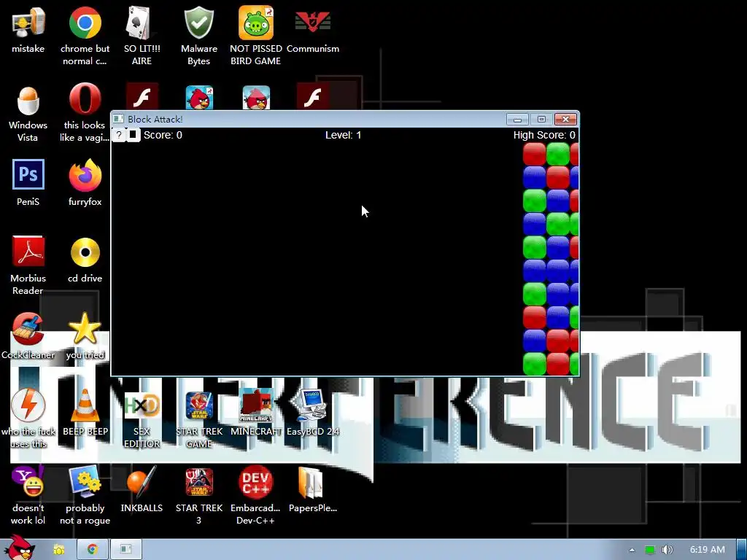Click the green system tray icon

[x=650, y=550]
